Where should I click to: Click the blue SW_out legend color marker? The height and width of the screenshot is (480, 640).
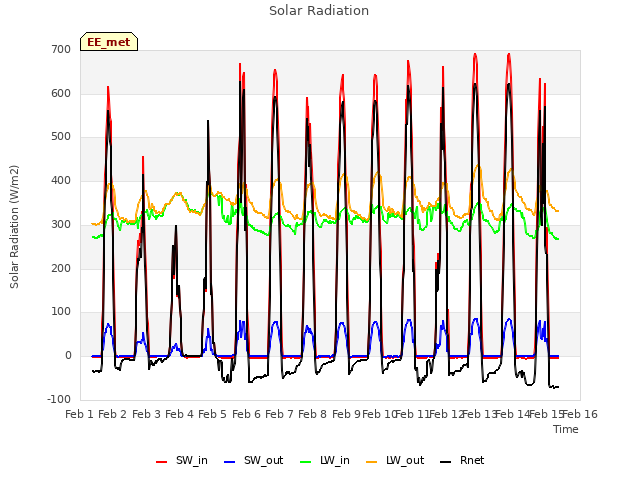point(230,462)
